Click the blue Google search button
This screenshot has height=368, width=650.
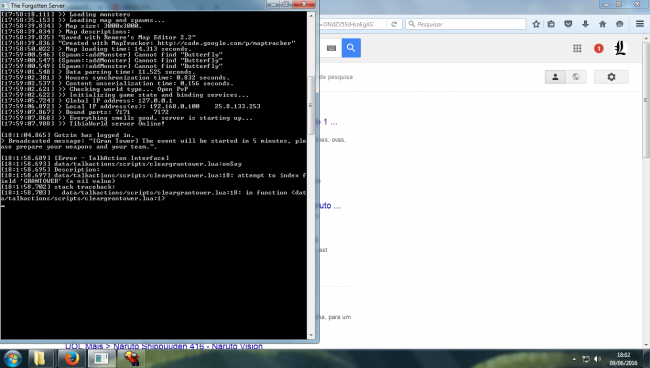tap(351, 48)
